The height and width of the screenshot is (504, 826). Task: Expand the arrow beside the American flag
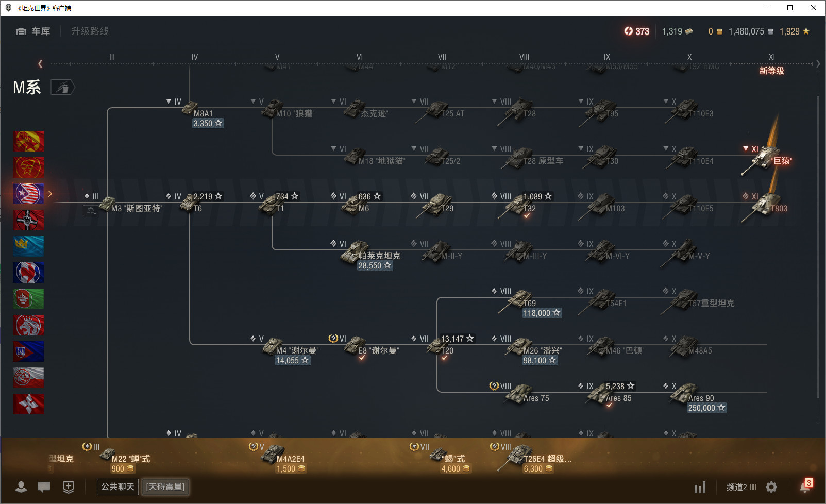click(x=50, y=194)
